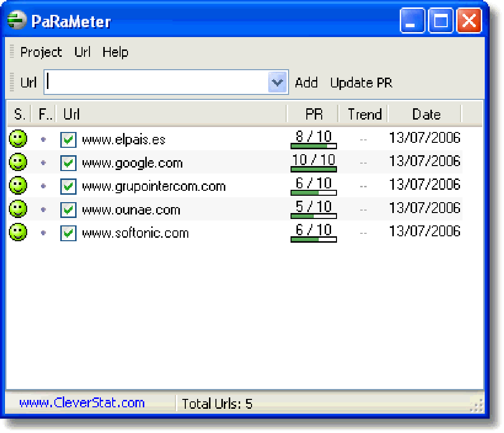Viewport: 504px width, 433px height.
Task: Select the www.google.com url text
Action: click(132, 163)
